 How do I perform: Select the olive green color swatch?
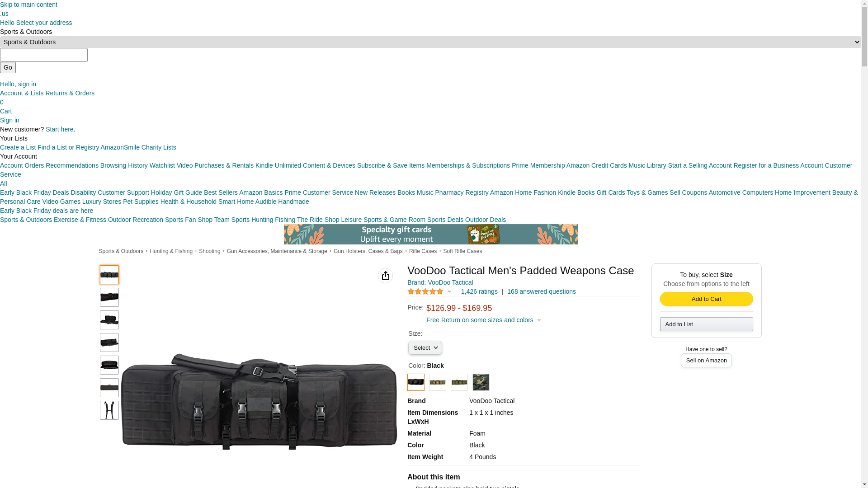point(459,382)
